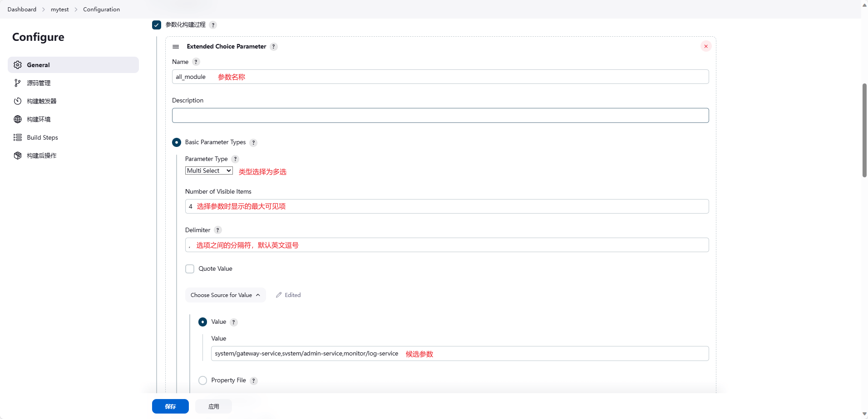The height and width of the screenshot is (419, 868).
Task: Navigate to mytest in the breadcrumb
Action: click(59, 10)
